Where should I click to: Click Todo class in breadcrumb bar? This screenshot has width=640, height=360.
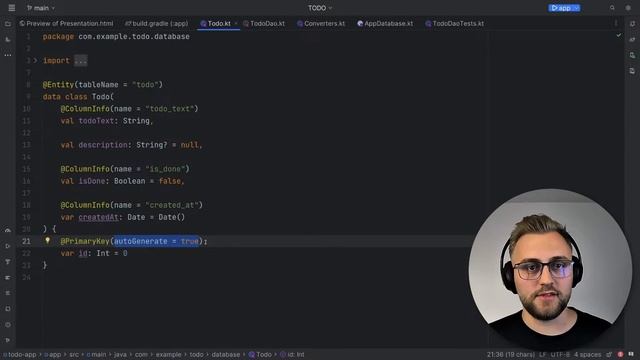(260, 354)
